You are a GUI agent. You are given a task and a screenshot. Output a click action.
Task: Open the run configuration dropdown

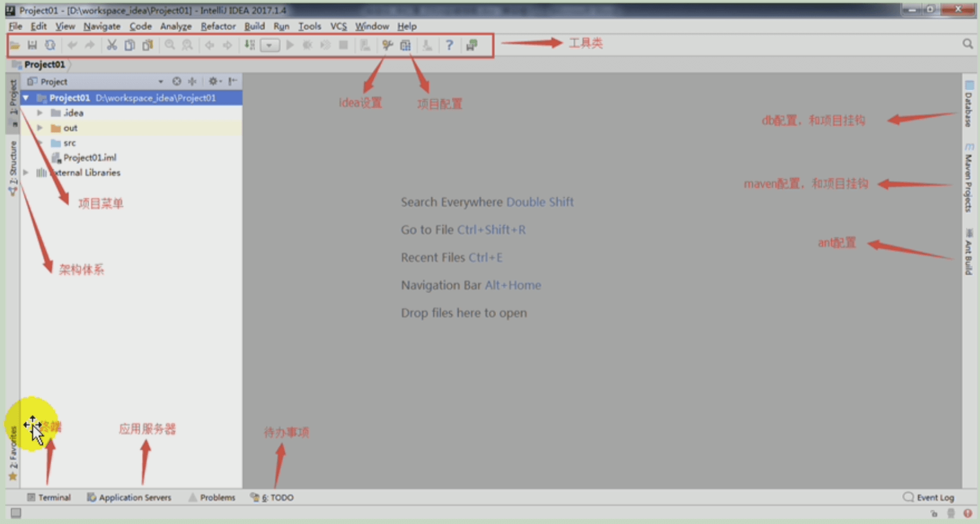269,45
